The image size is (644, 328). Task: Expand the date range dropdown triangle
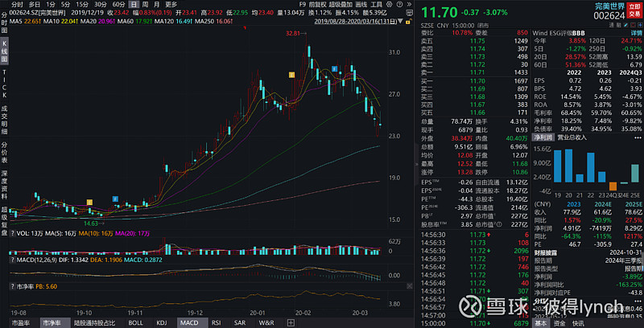pyautogui.click(x=400, y=21)
